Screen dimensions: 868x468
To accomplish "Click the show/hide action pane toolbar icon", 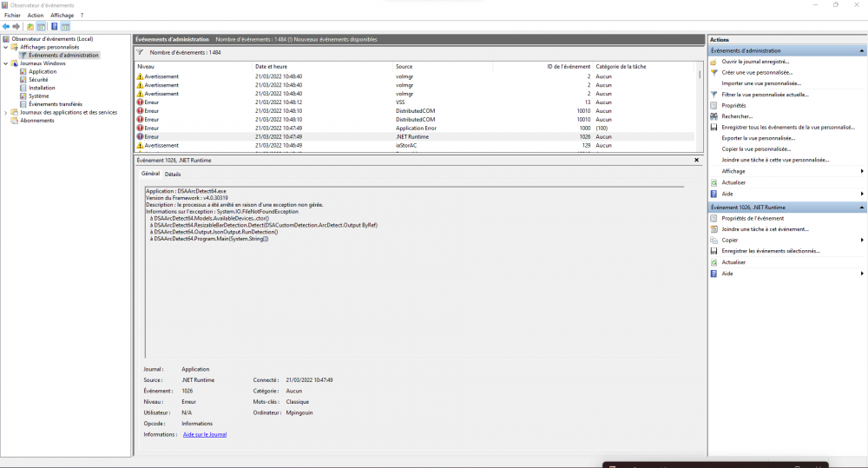I will 65,27.
